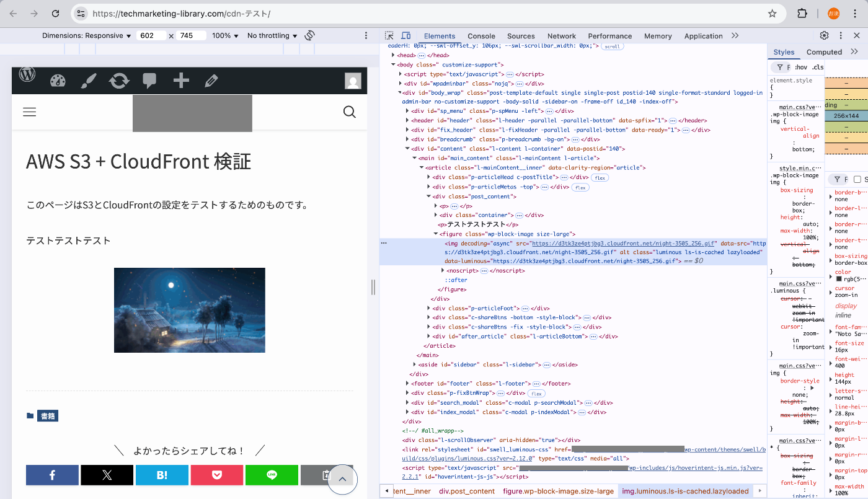Reload the page with the refresh icon
The width and height of the screenshot is (868, 499).
point(56,14)
